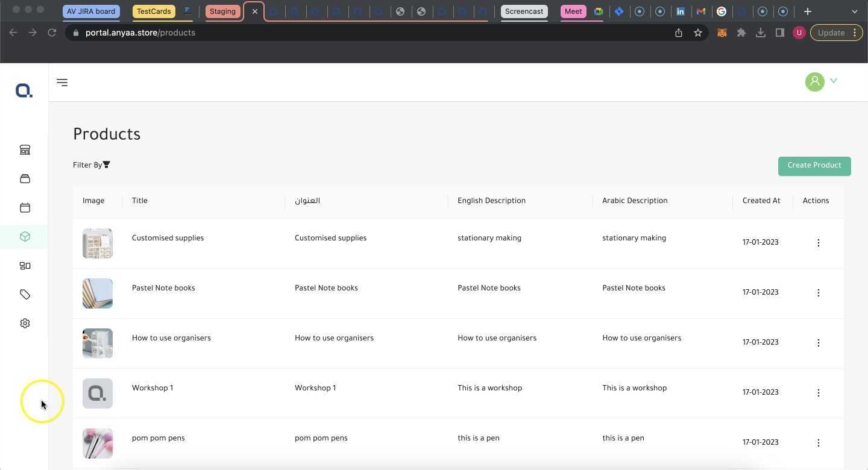Click the Title column header
The height and width of the screenshot is (470, 868).
pyautogui.click(x=140, y=201)
